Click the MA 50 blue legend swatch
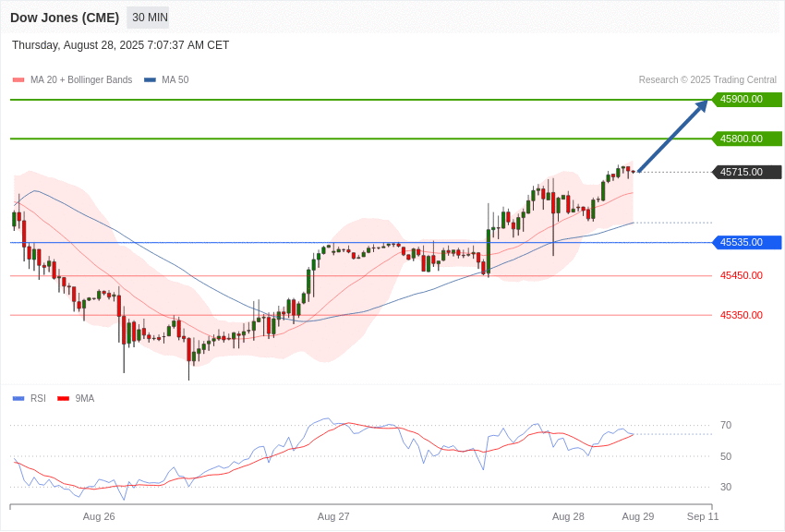The width and height of the screenshot is (785, 532). pyautogui.click(x=150, y=80)
